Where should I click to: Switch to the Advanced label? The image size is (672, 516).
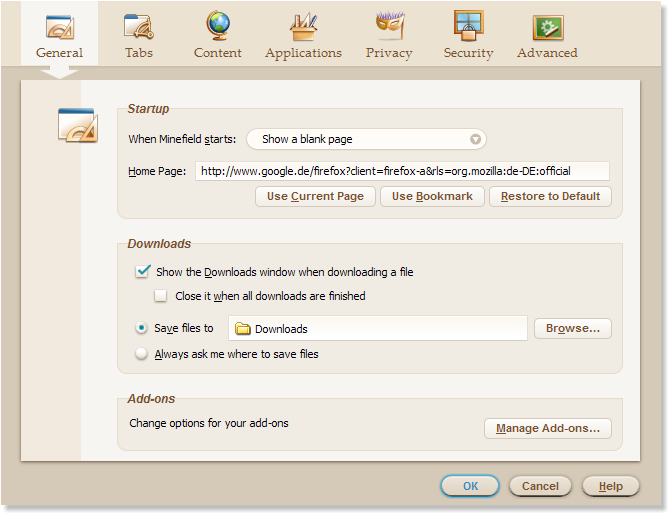tap(547, 53)
